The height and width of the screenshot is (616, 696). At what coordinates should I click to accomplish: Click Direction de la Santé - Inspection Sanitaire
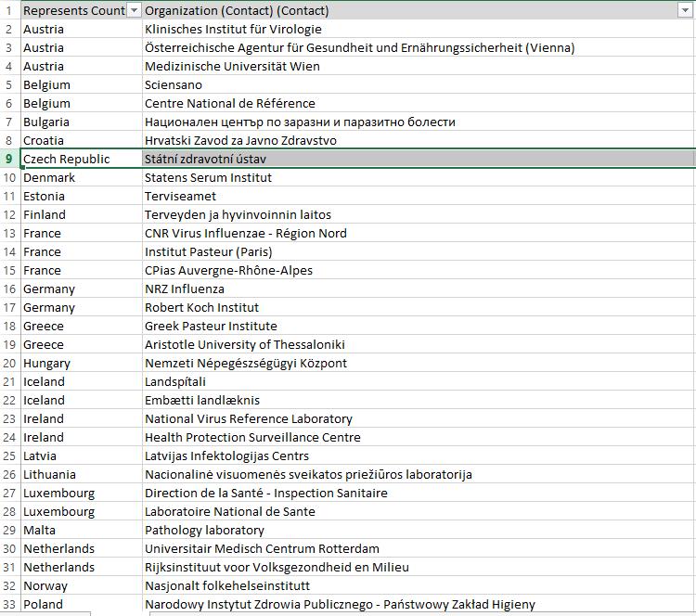419,493
